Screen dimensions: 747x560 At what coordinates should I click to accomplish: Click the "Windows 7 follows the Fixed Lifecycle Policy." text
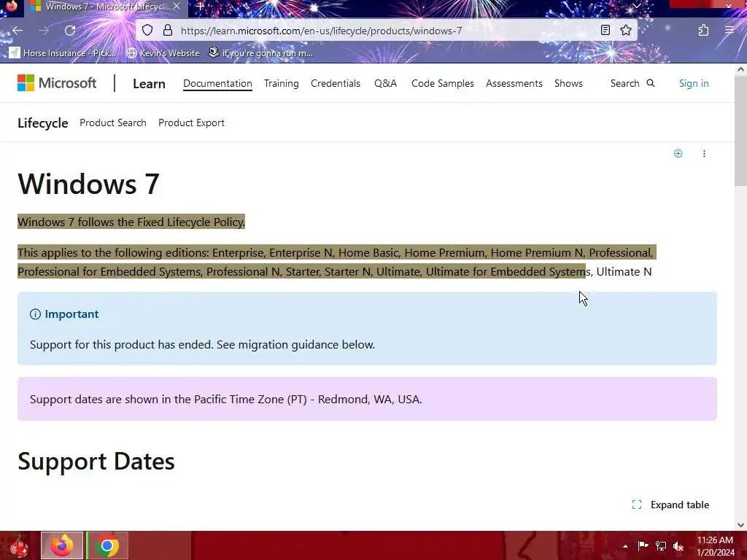(131, 222)
